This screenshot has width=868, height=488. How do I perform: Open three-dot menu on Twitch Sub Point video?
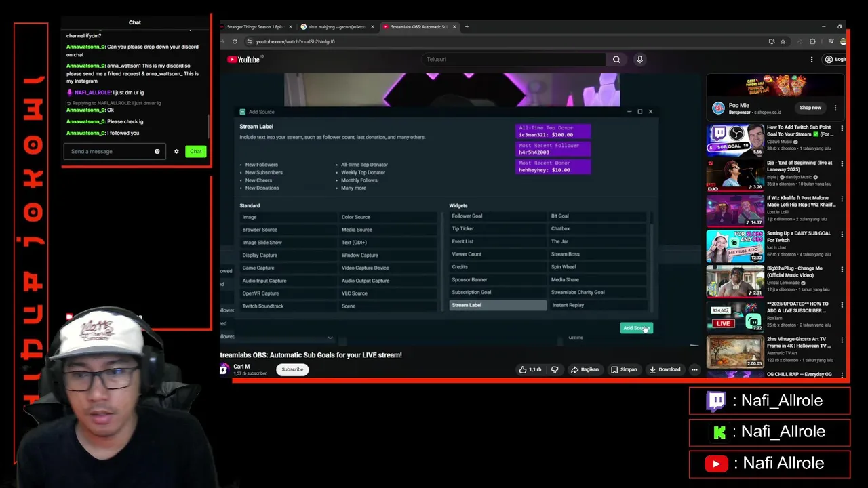(842, 128)
